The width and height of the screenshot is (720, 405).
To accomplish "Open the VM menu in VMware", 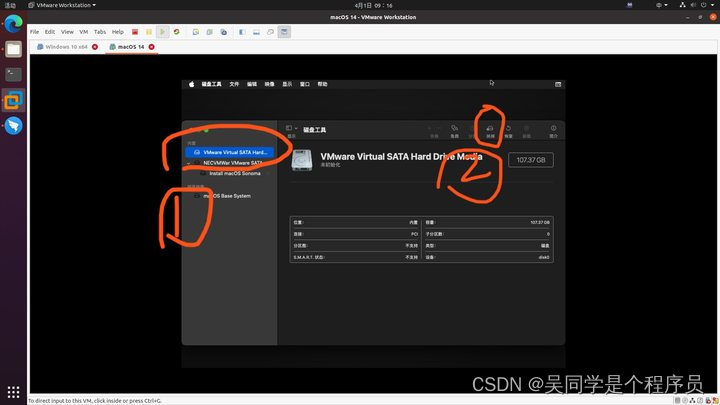I will [x=84, y=32].
